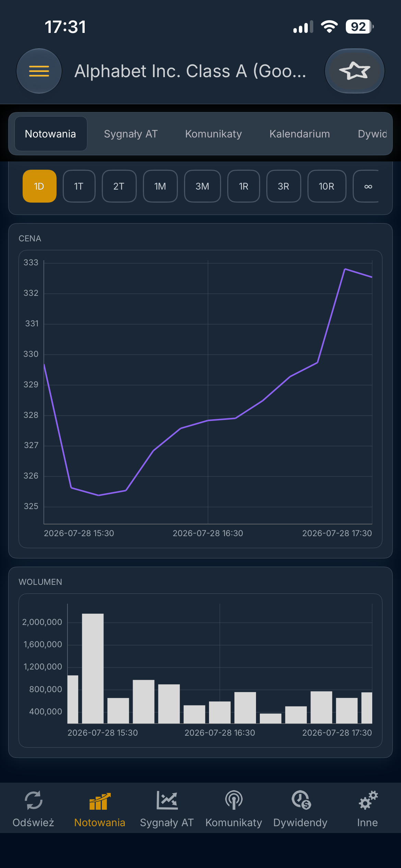Open the partially visible Dywid tab

372,134
